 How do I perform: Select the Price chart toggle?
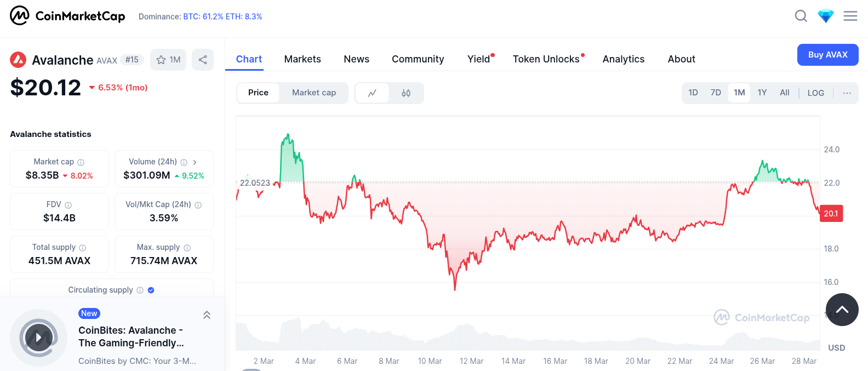[258, 93]
